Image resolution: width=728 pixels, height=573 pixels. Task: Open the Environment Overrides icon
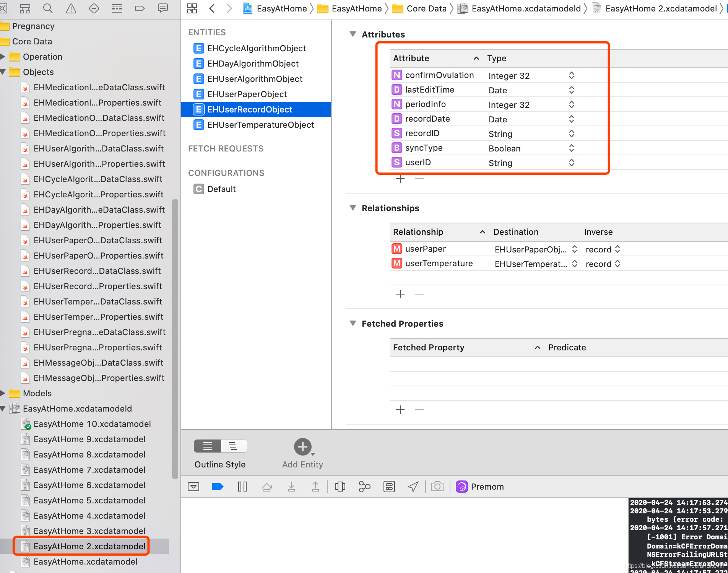(x=389, y=487)
